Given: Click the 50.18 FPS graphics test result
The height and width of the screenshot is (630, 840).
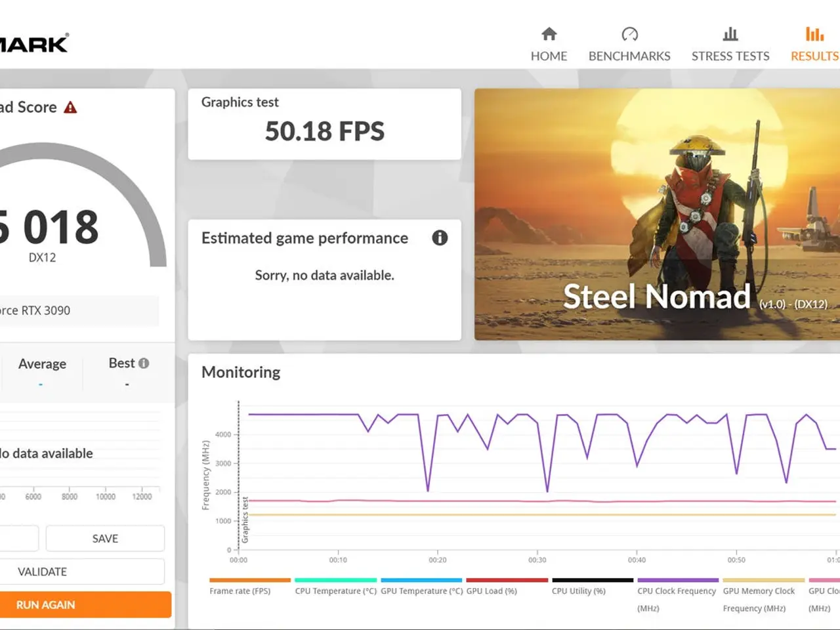Looking at the screenshot, I should [325, 131].
